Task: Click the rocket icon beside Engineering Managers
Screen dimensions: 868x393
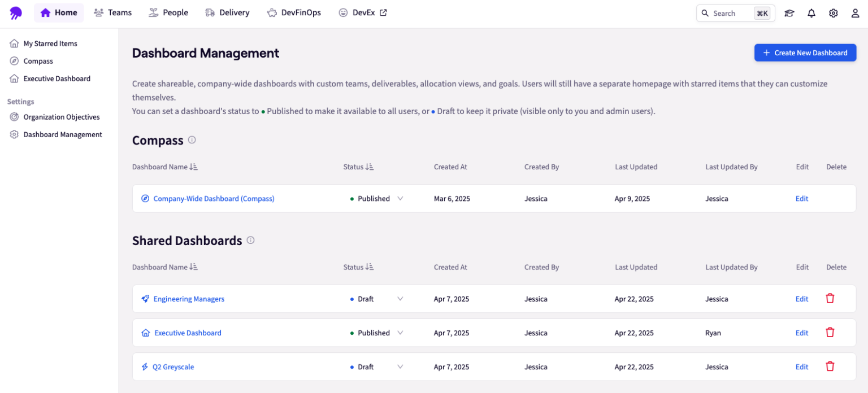Action: 146,299
